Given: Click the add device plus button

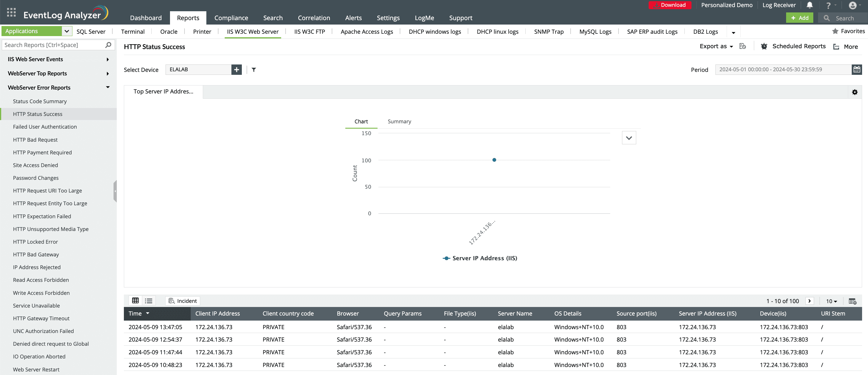Looking at the screenshot, I should [237, 70].
